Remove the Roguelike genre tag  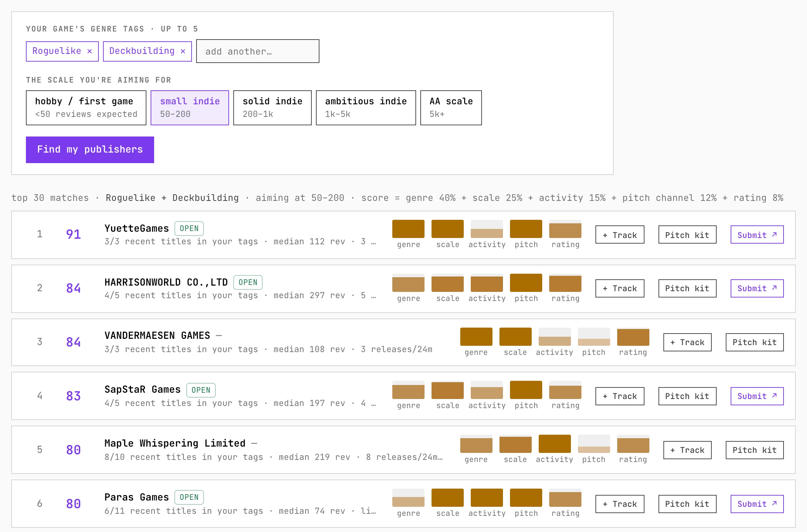(x=90, y=51)
